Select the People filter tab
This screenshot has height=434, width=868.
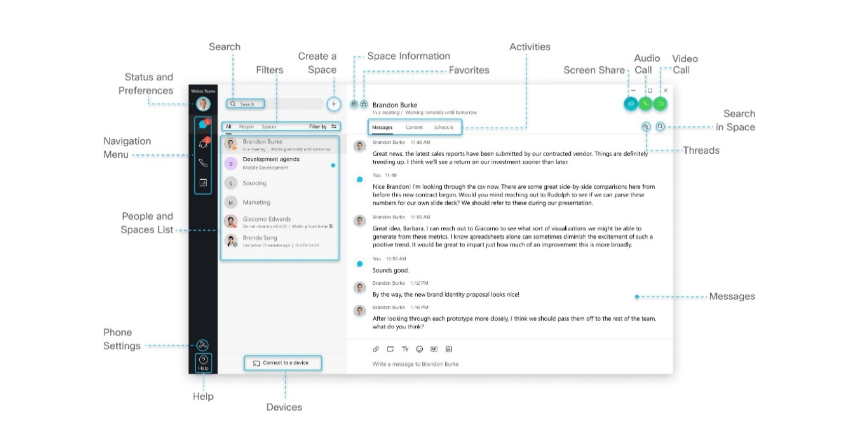pos(246,127)
